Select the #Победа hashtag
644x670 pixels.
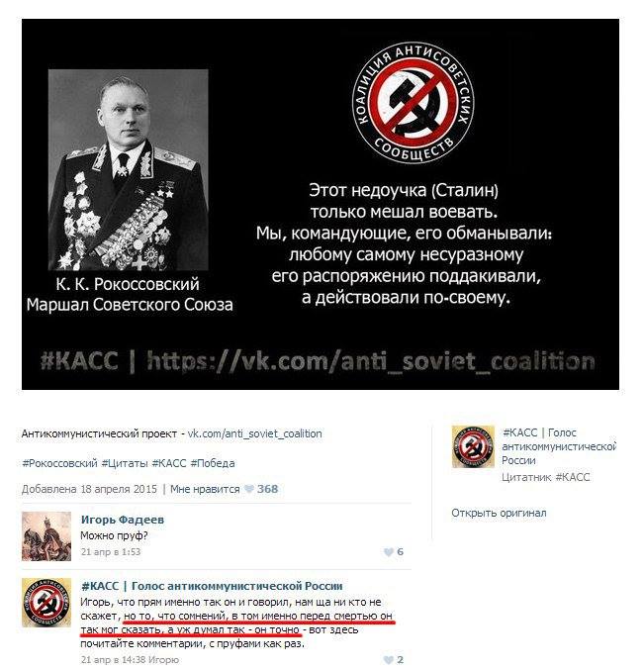(x=213, y=463)
